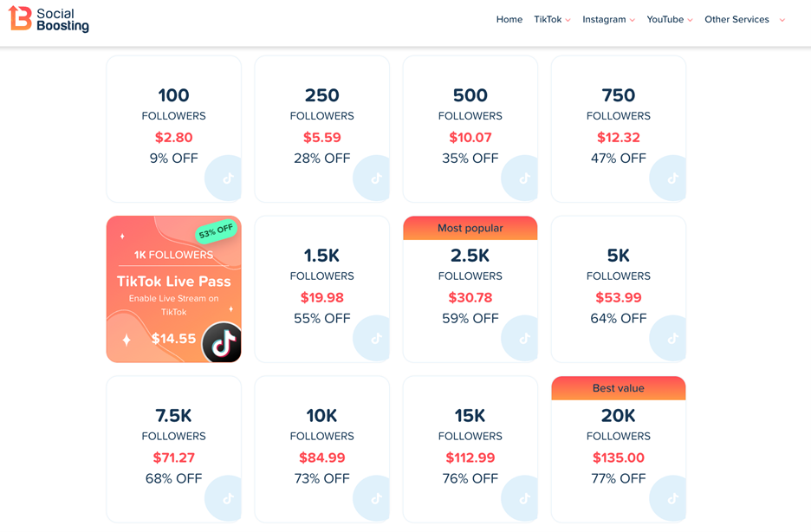Viewport: 811px width, 532px height.
Task: Expand the TikTok dropdown menu
Action: pos(552,19)
